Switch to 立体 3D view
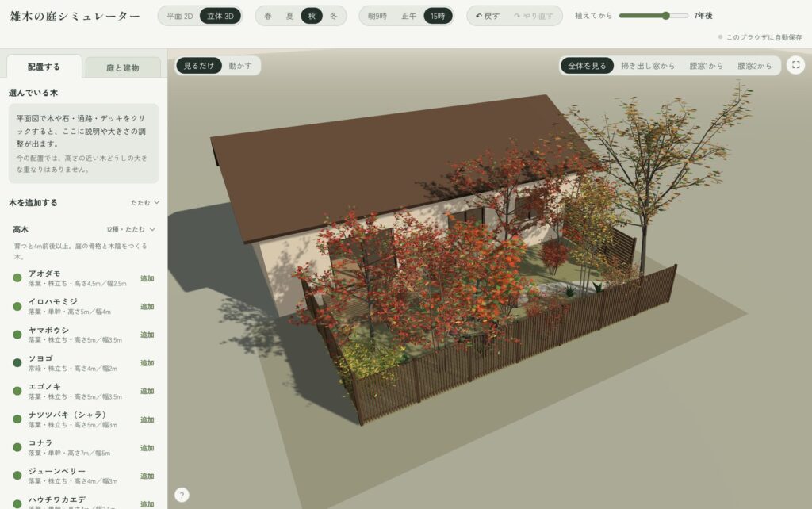This screenshot has height=509, width=812. [x=220, y=16]
